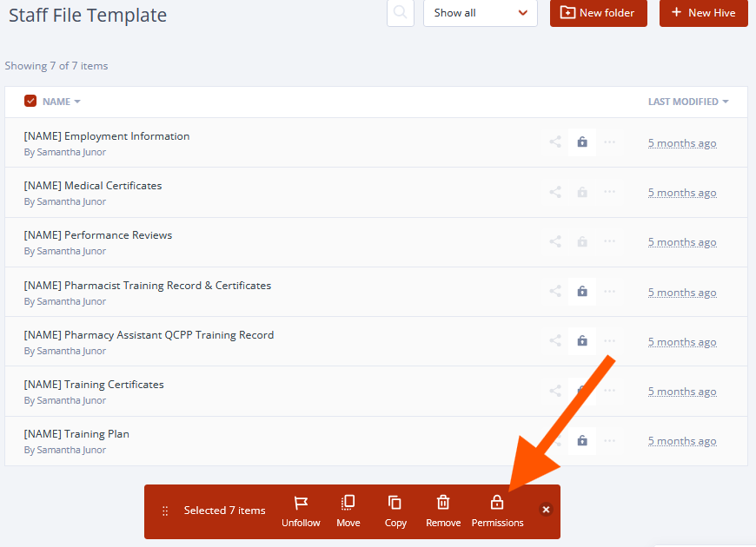Open Permissions in the selection bar
This screenshot has height=547, width=756.
pos(497,511)
